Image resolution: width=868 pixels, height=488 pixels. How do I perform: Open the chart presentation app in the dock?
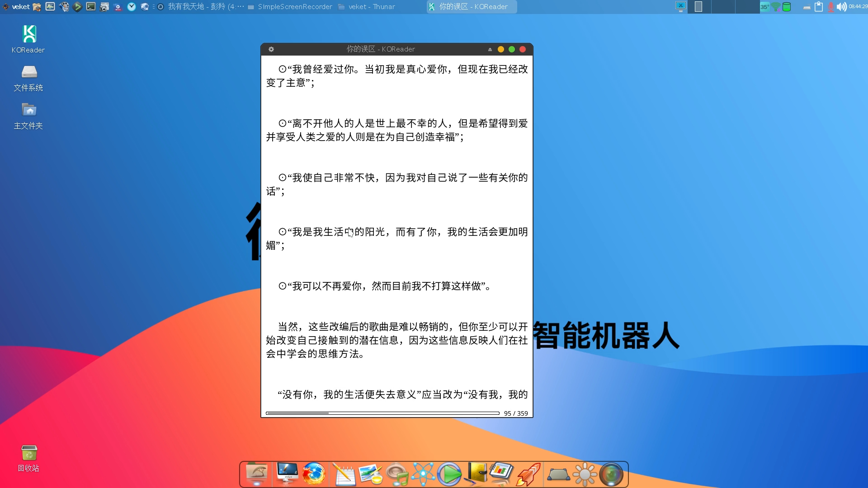502,474
